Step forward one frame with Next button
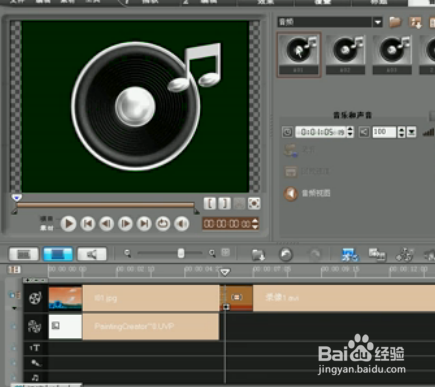The height and width of the screenshot is (387, 435). pos(125,224)
